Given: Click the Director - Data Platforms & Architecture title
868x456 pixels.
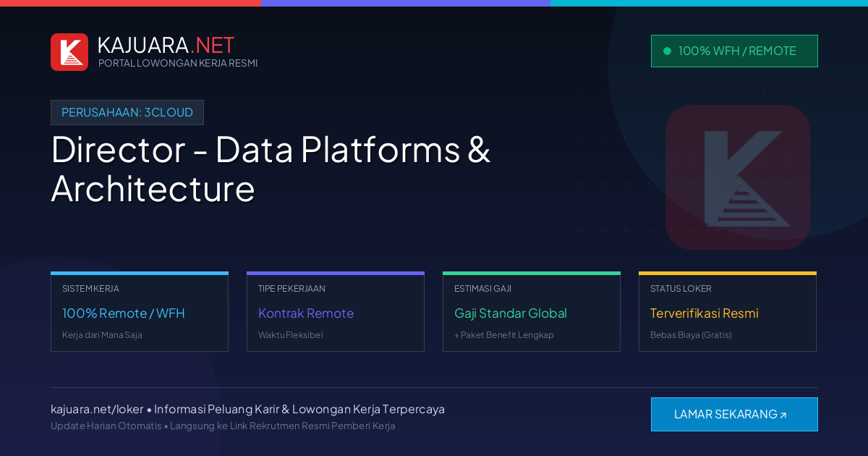Looking at the screenshot, I should (271, 169).
